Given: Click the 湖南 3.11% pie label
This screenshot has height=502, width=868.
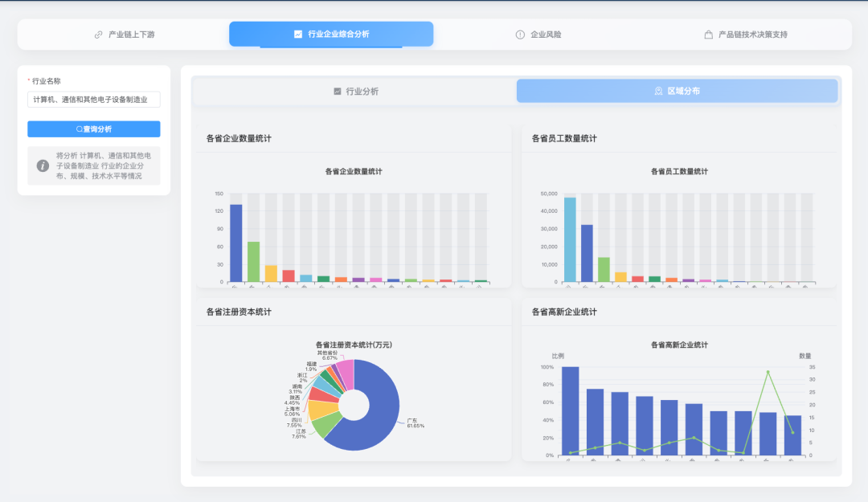Looking at the screenshot, I should [x=296, y=389].
